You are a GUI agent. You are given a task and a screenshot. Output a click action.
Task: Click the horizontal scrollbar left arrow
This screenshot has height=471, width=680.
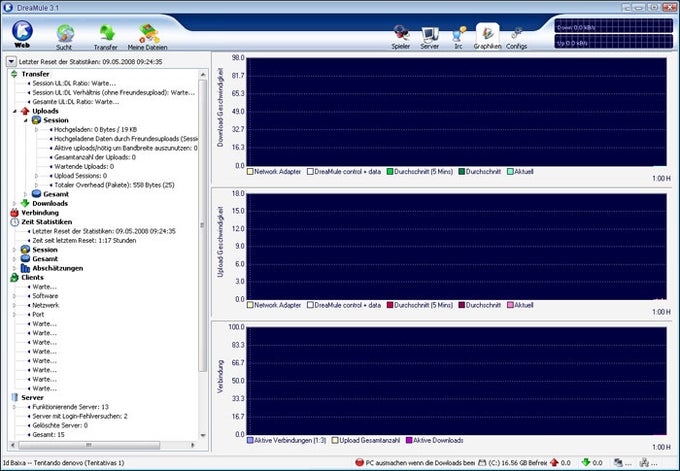(13, 445)
